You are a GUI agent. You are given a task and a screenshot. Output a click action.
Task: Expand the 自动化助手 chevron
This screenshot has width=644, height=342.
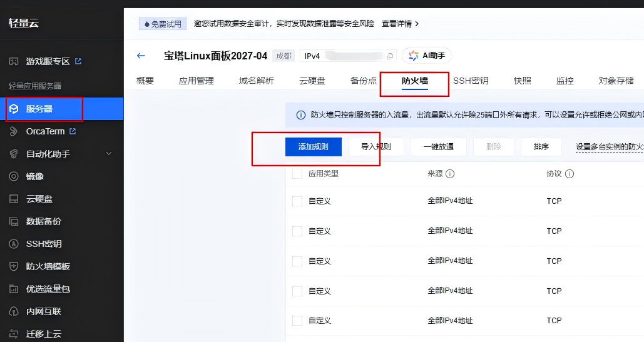(109, 154)
